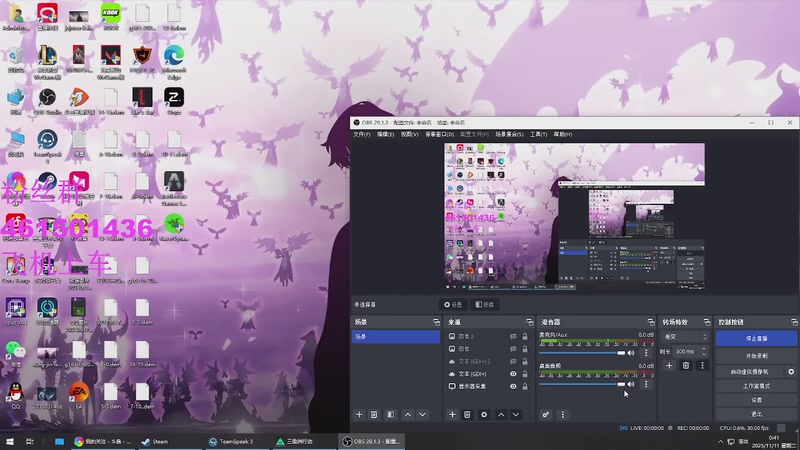
Task: Open virtual camera settings gear icon
Action: point(791,372)
